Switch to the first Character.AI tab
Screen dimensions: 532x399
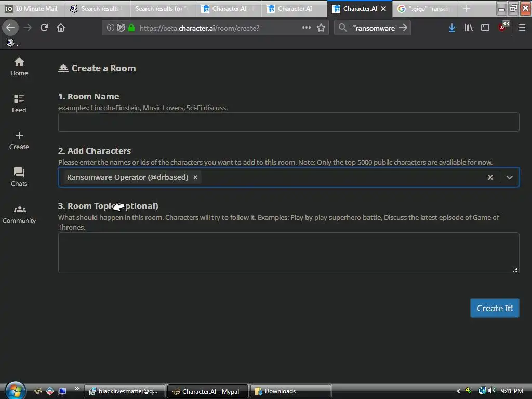pyautogui.click(x=229, y=8)
